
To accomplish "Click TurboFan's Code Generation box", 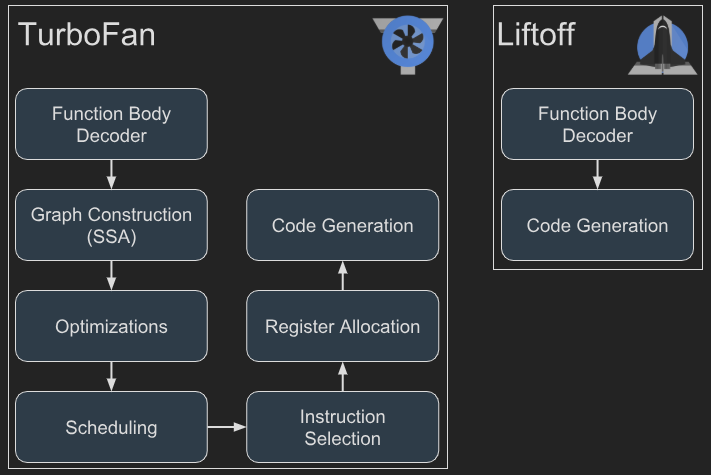I will [343, 225].
